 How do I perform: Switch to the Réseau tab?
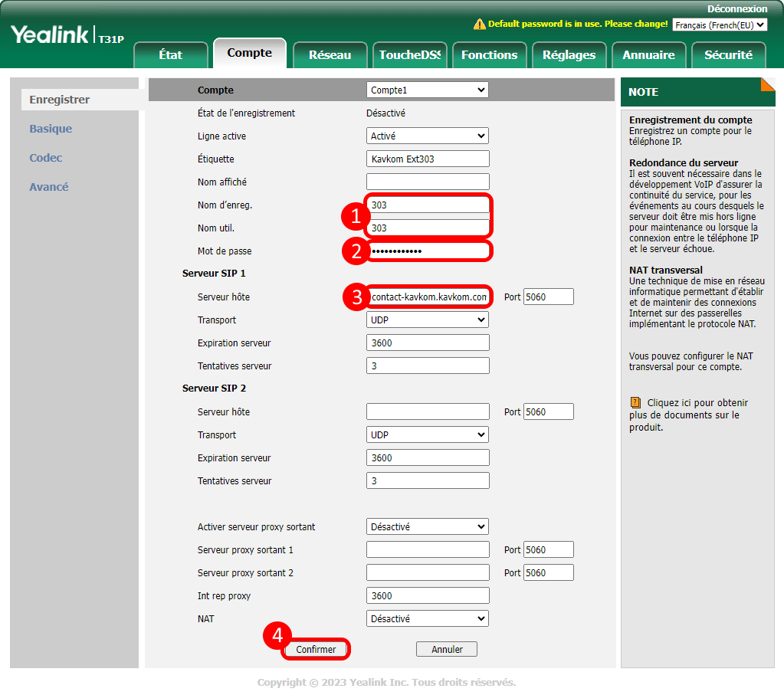tap(330, 55)
